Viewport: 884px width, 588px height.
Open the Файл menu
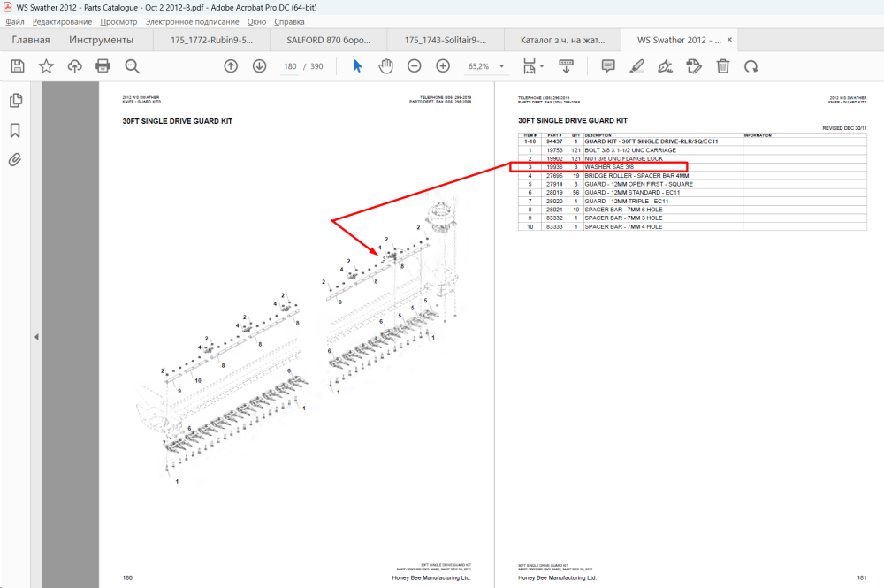coord(15,22)
